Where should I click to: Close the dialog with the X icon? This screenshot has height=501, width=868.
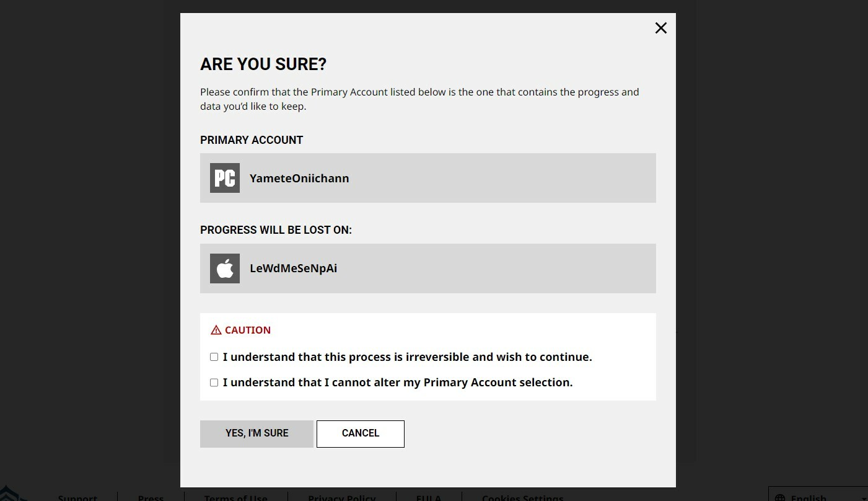click(661, 28)
